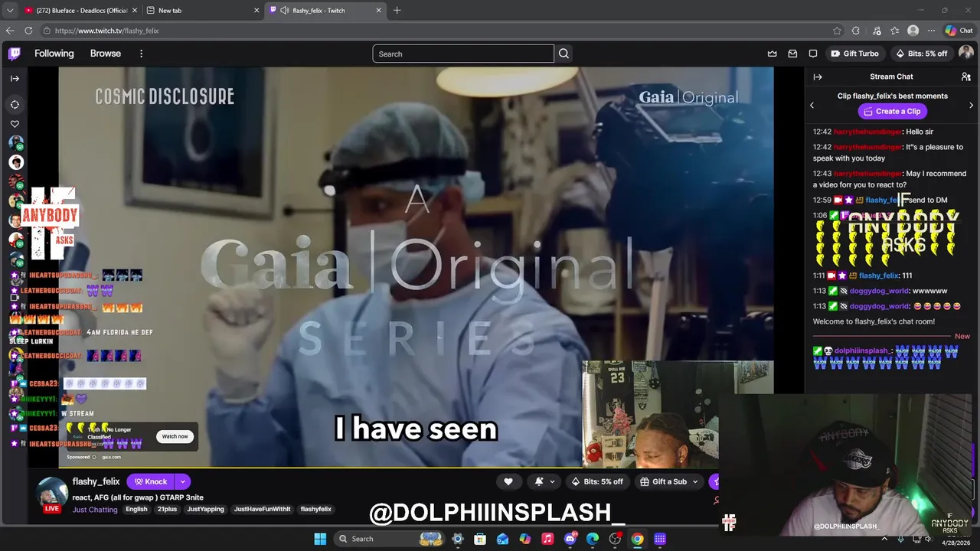Go to Following page

point(54,54)
